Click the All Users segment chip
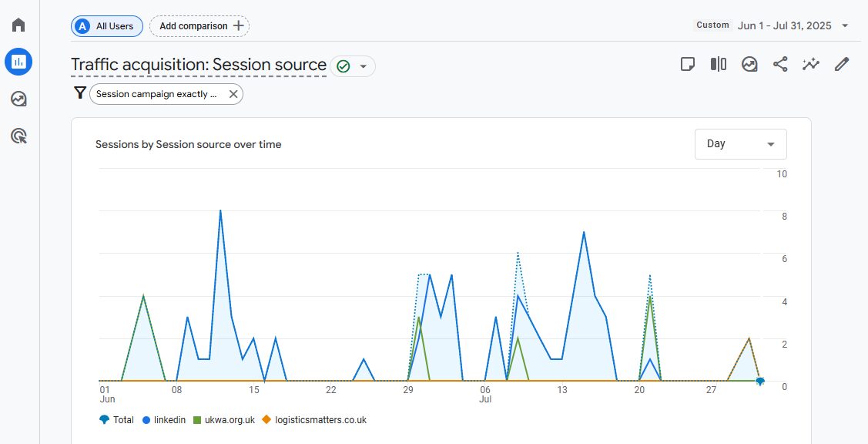868x444 pixels. 107,26
